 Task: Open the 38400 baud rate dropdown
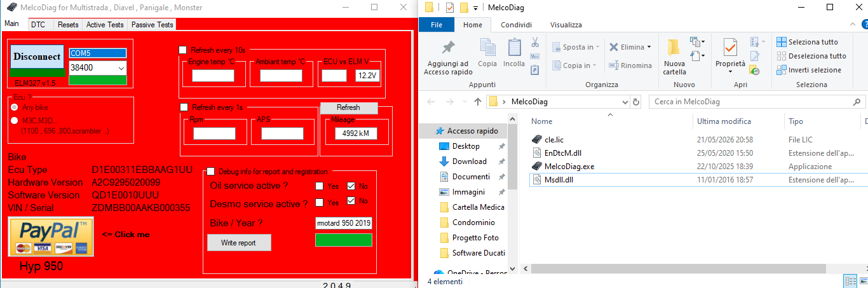click(x=120, y=67)
